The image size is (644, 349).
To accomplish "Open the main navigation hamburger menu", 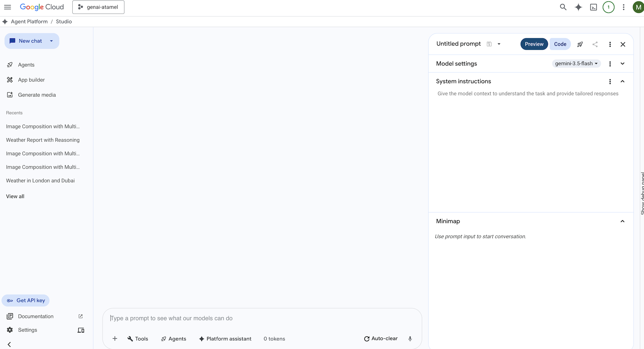I will [8, 7].
